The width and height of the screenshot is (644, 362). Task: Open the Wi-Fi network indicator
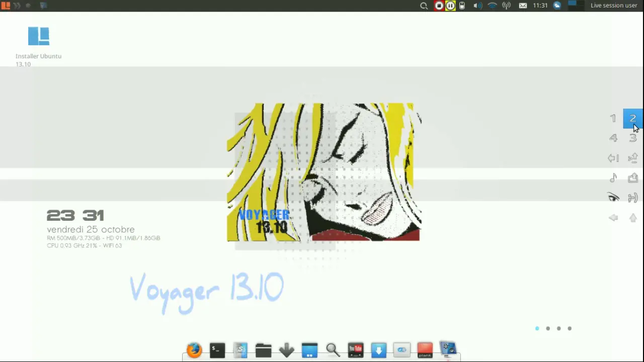pyautogui.click(x=493, y=6)
